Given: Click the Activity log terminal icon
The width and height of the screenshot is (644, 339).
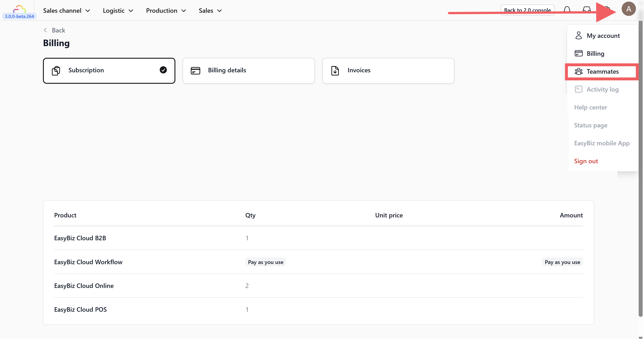Looking at the screenshot, I should coord(578,89).
